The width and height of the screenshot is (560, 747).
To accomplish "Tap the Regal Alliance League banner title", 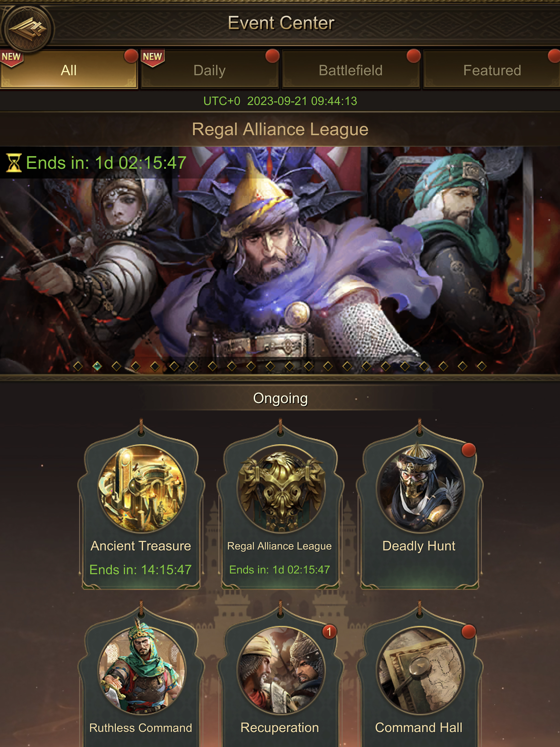I will [280, 129].
